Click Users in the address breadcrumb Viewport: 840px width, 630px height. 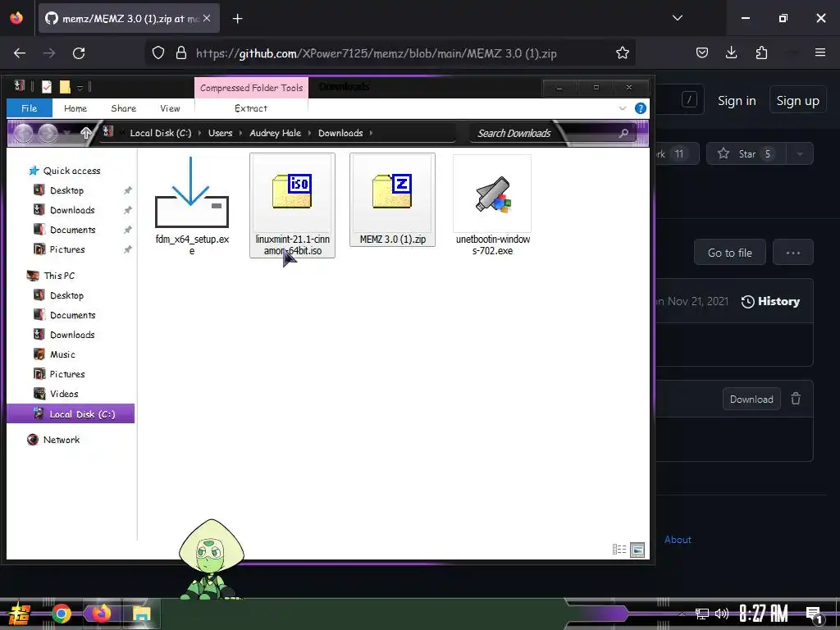[x=220, y=133]
